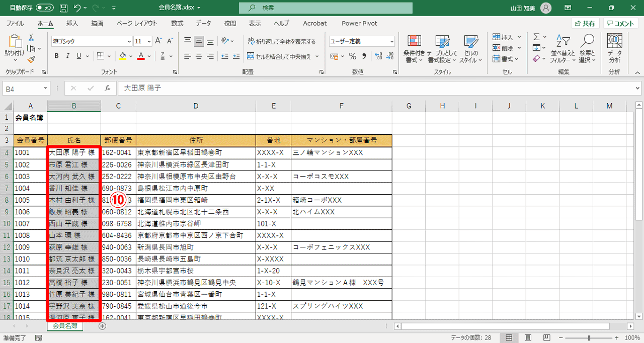Open the ユーザー定義 number format dropdown

361,41
